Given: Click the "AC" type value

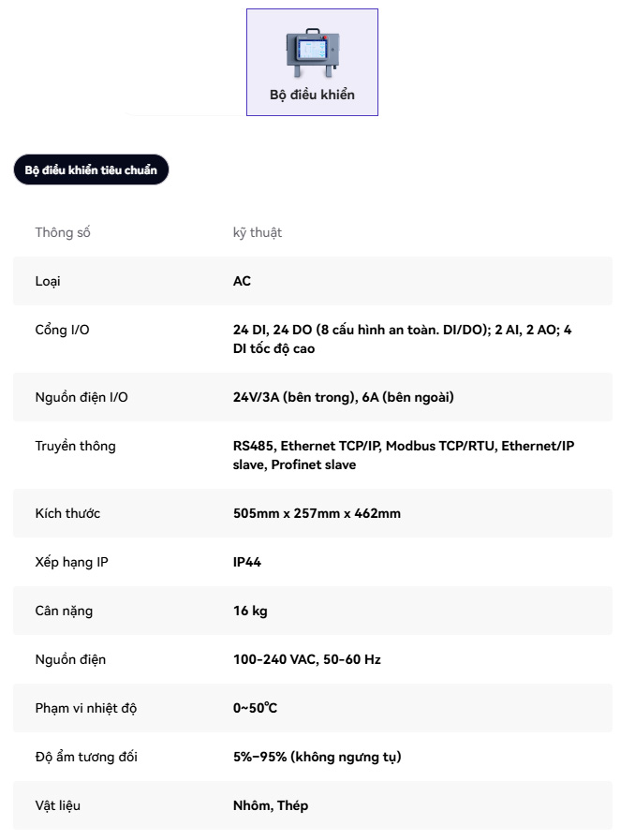Looking at the screenshot, I should pyautogui.click(x=242, y=281).
